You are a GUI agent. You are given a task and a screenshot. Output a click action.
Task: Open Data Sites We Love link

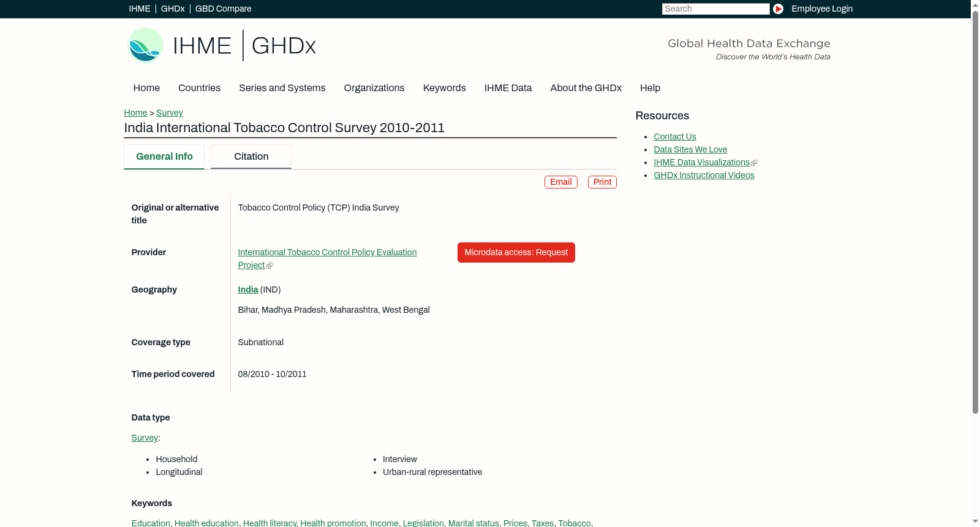click(690, 149)
